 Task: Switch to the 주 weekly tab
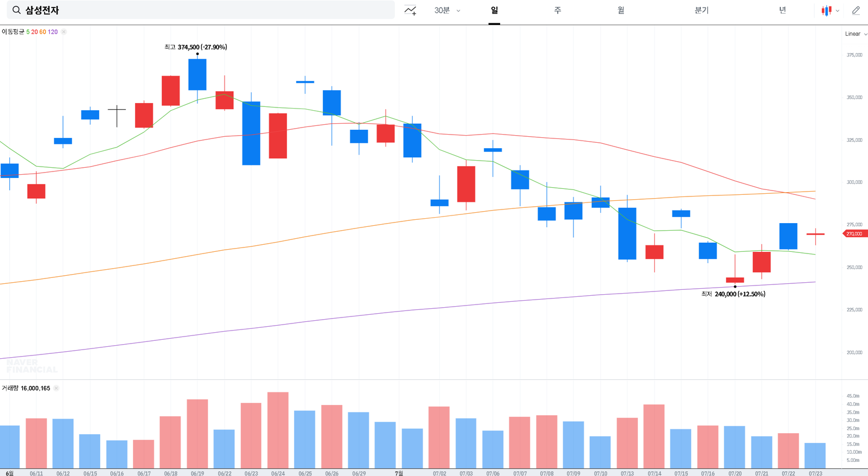click(x=558, y=10)
